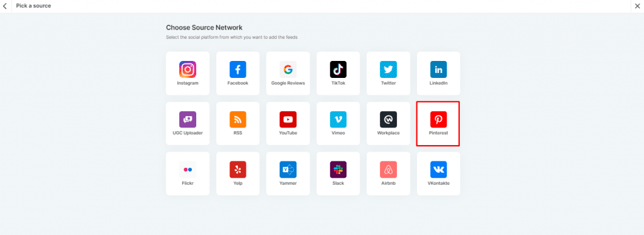Select the LinkedIn source icon

point(438,69)
